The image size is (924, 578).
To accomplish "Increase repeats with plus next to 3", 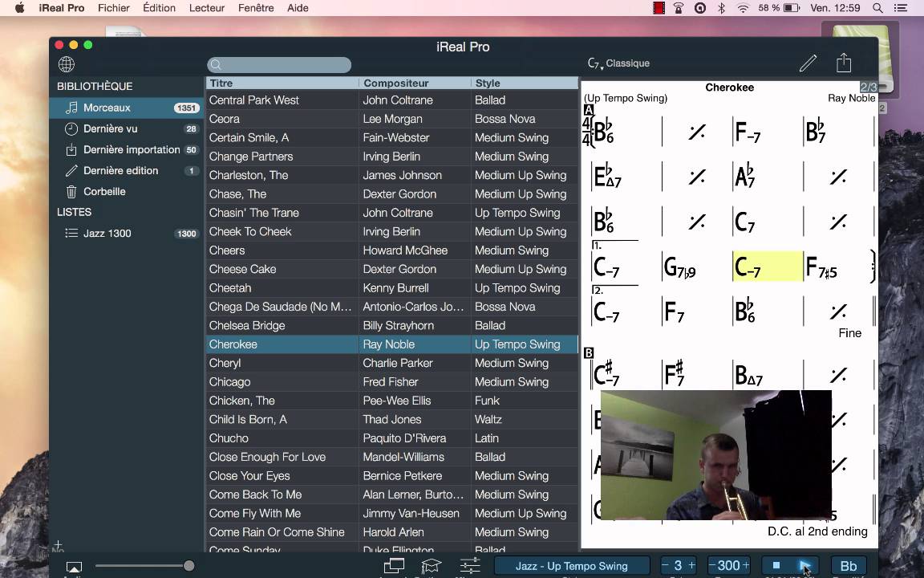I will pyautogui.click(x=692, y=565).
